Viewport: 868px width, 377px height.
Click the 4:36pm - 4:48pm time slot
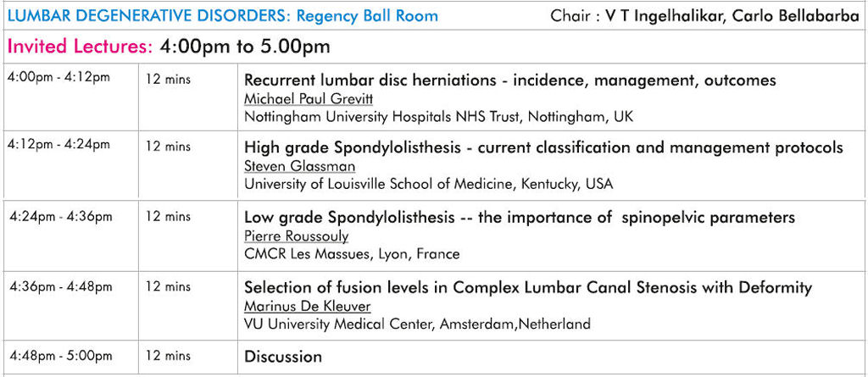[61, 286]
